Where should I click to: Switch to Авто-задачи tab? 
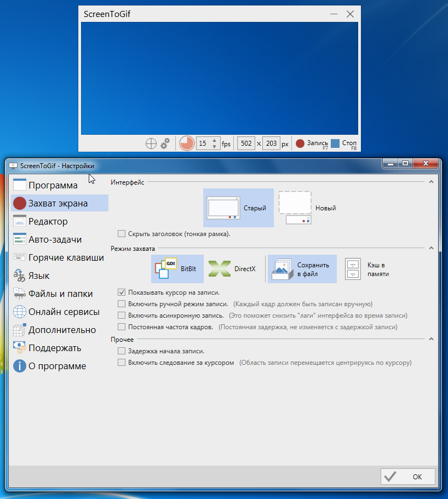click(x=60, y=239)
